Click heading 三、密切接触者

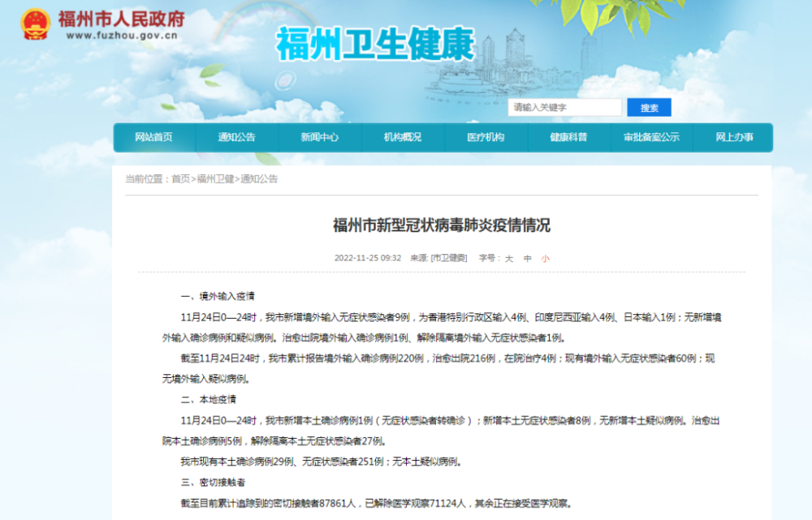tap(213, 482)
